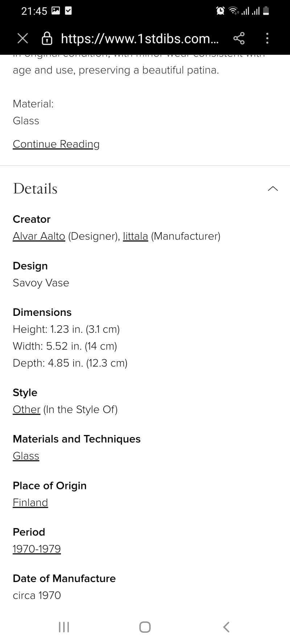Collapse the Details section chevron
The height and width of the screenshot is (644, 290).
pos(273,188)
